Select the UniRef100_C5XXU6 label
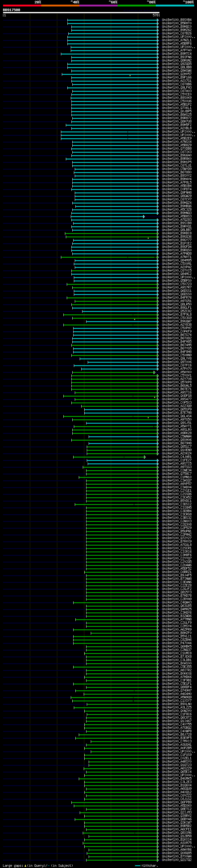The height and width of the screenshot is (868, 197). (x=177, y=101)
